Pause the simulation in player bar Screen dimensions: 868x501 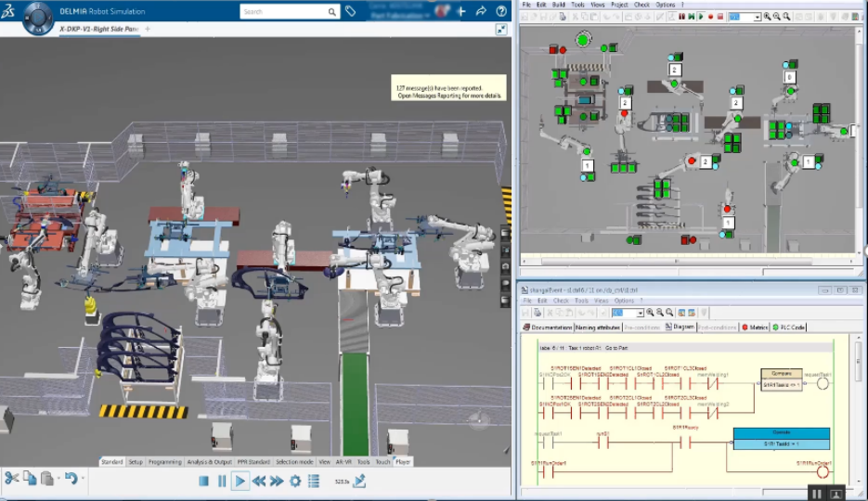(222, 481)
